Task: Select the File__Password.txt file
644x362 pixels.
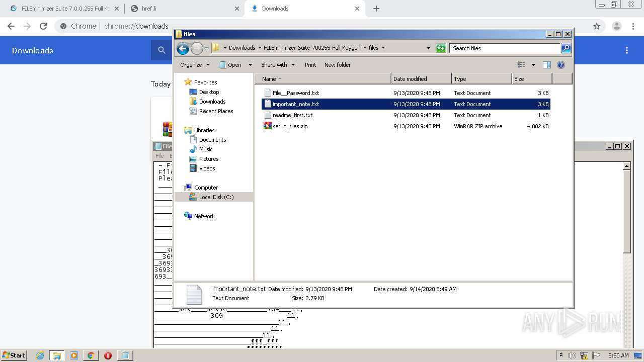Action: pyautogui.click(x=296, y=93)
